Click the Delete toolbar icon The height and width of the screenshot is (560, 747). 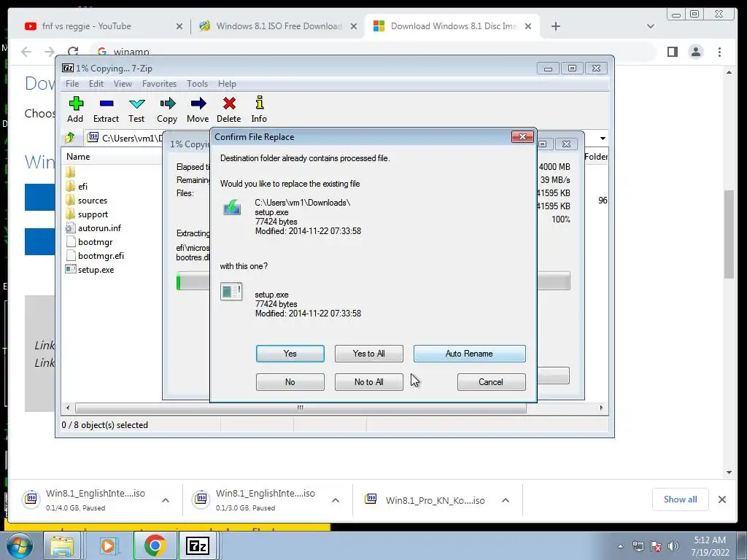(x=228, y=109)
